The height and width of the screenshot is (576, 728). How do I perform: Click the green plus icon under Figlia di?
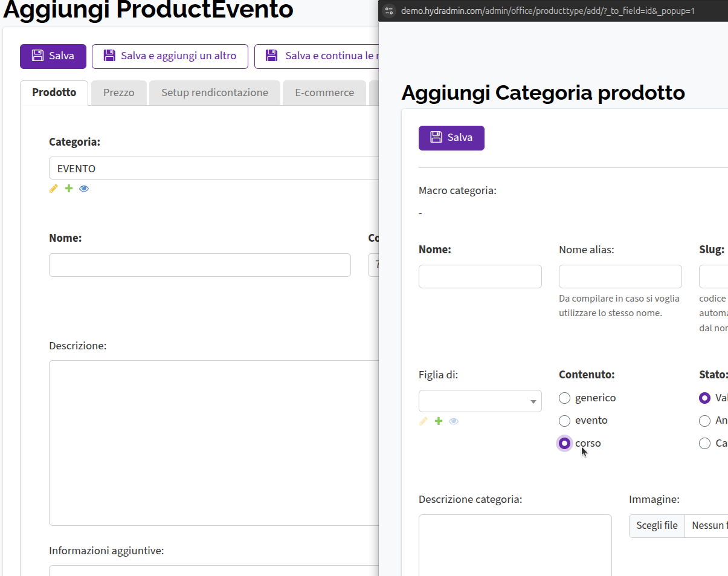[x=439, y=421]
